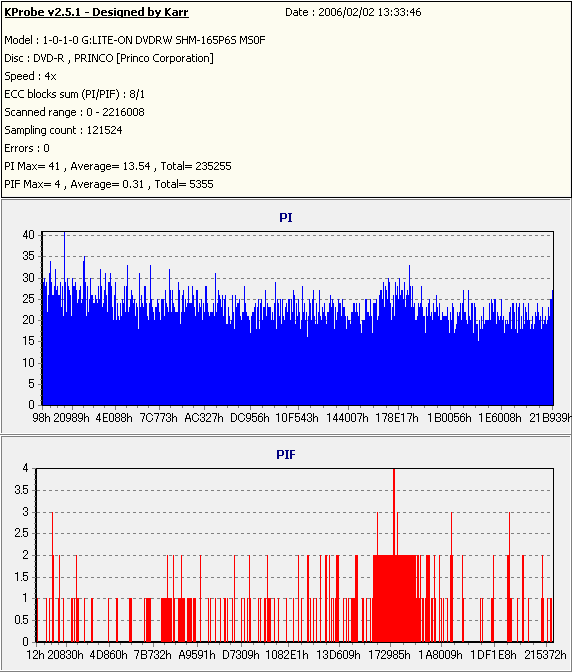Click the Scanned range value line
This screenshot has height=672, width=572.
75,112
